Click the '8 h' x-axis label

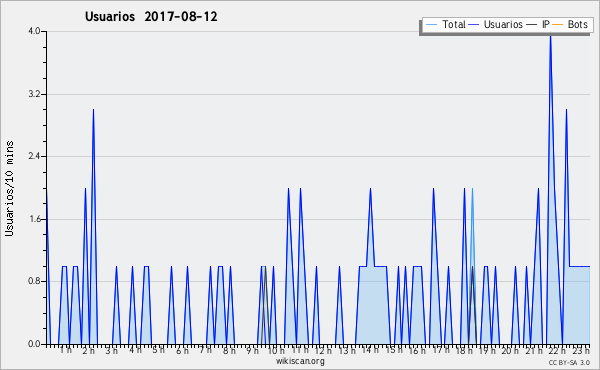(x=229, y=350)
